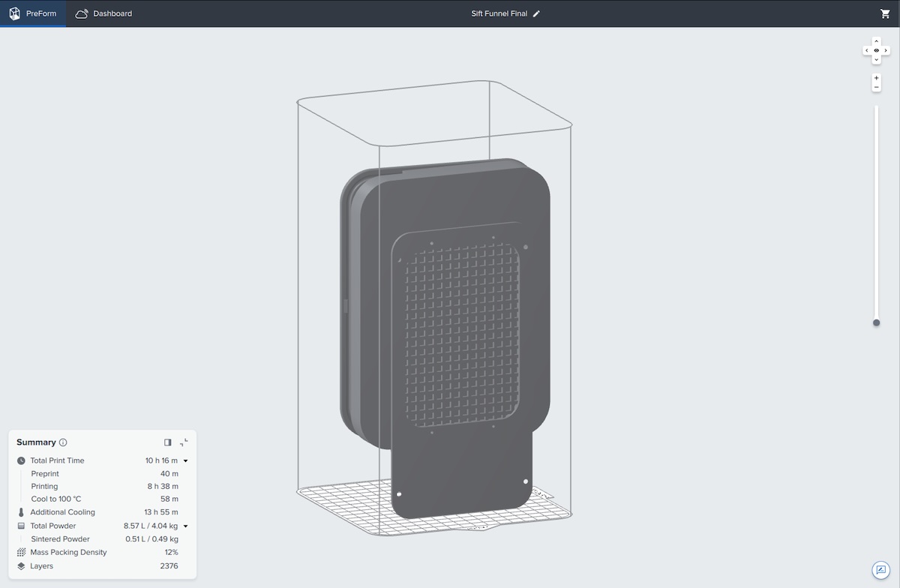
Task: Switch to the PreForm tab
Action: 33,13
